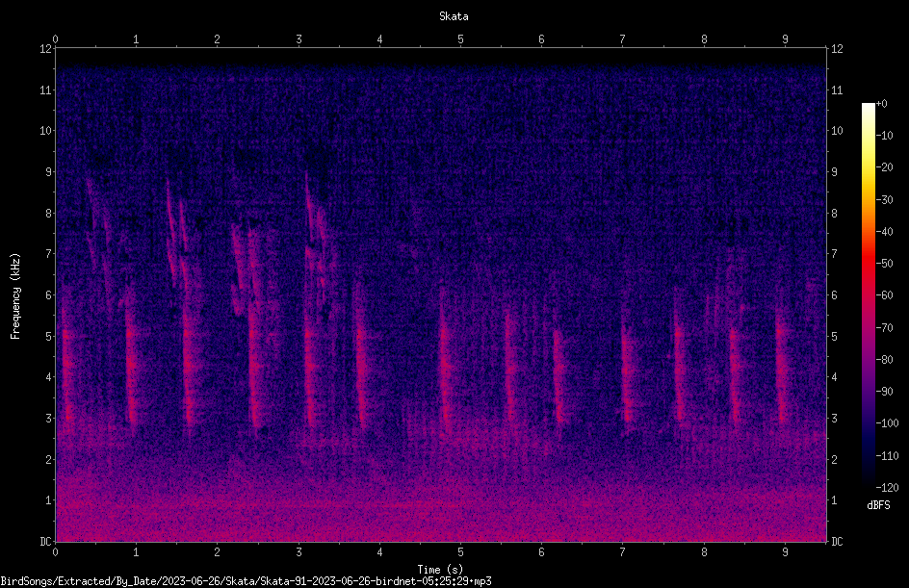Click "8" on the bottom time axis
The height and width of the screenshot is (588, 909).
coord(704,552)
